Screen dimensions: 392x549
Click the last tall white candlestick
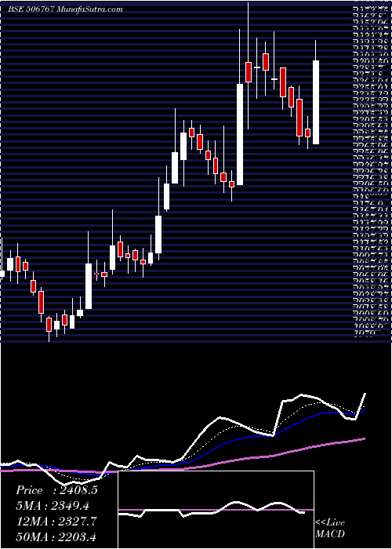click(316, 102)
